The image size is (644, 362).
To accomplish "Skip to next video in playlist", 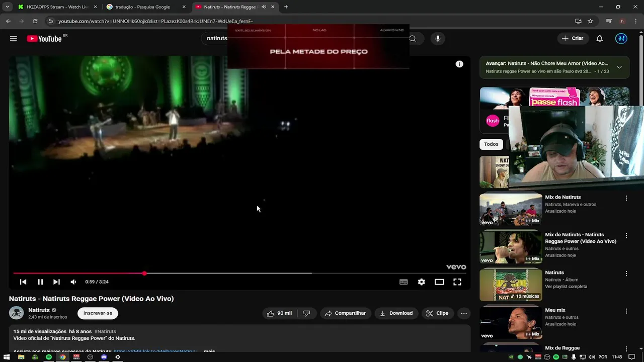I will [x=56, y=282].
